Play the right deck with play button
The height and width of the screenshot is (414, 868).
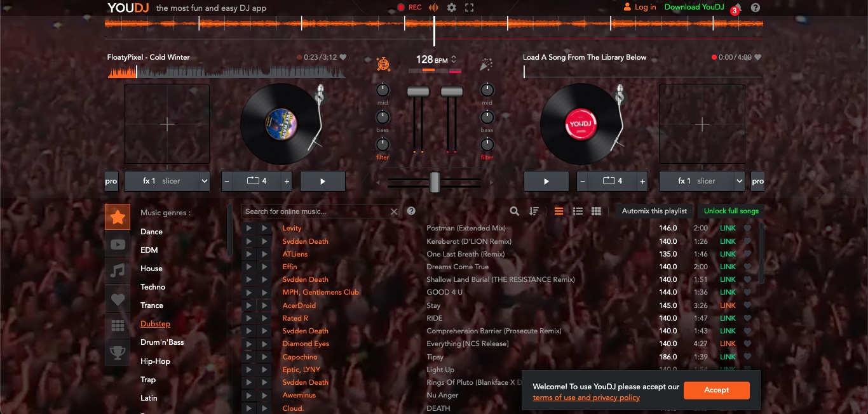point(546,181)
